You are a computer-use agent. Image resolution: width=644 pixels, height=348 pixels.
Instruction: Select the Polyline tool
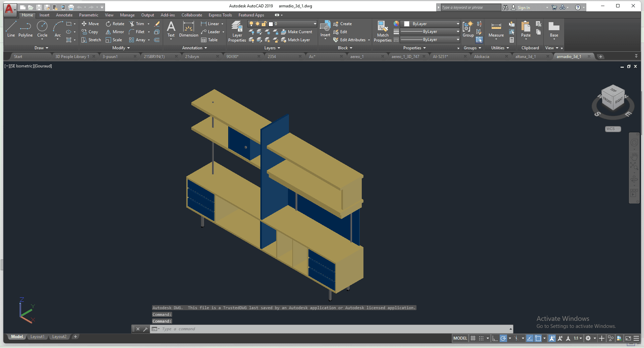26,29
